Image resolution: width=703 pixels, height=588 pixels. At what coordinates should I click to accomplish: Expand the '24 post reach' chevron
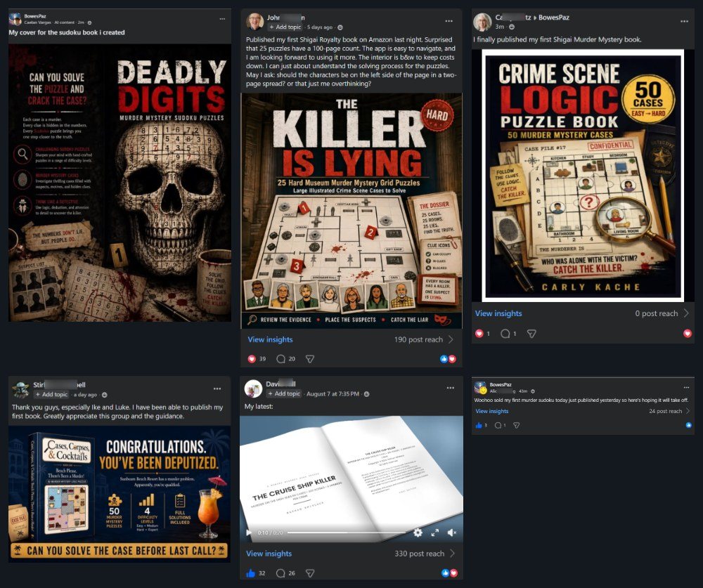pos(688,411)
